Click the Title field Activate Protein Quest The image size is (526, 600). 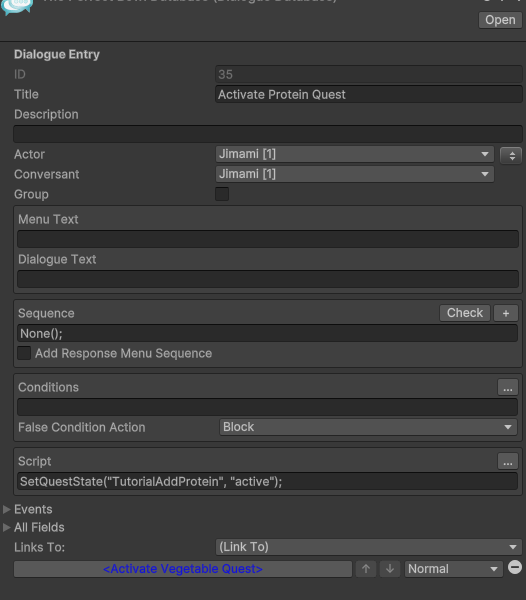tap(369, 95)
